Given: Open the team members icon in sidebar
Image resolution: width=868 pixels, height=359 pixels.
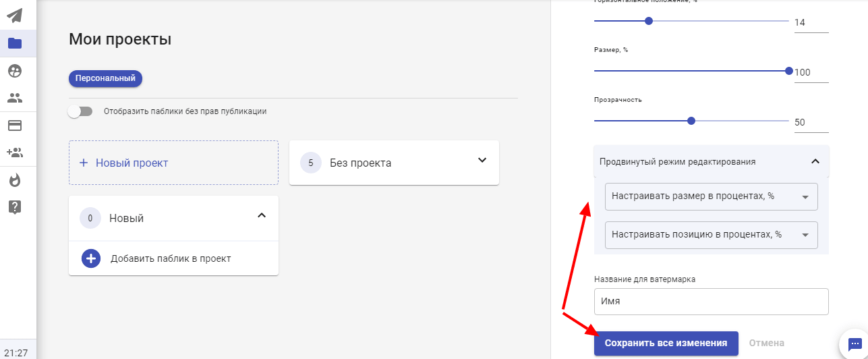Looking at the screenshot, I should [15, 98].
